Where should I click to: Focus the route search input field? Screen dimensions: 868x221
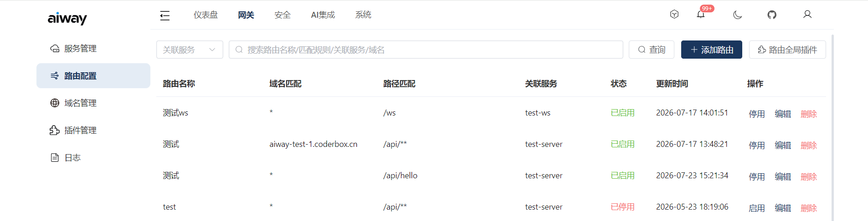click(x=426, y=50)
